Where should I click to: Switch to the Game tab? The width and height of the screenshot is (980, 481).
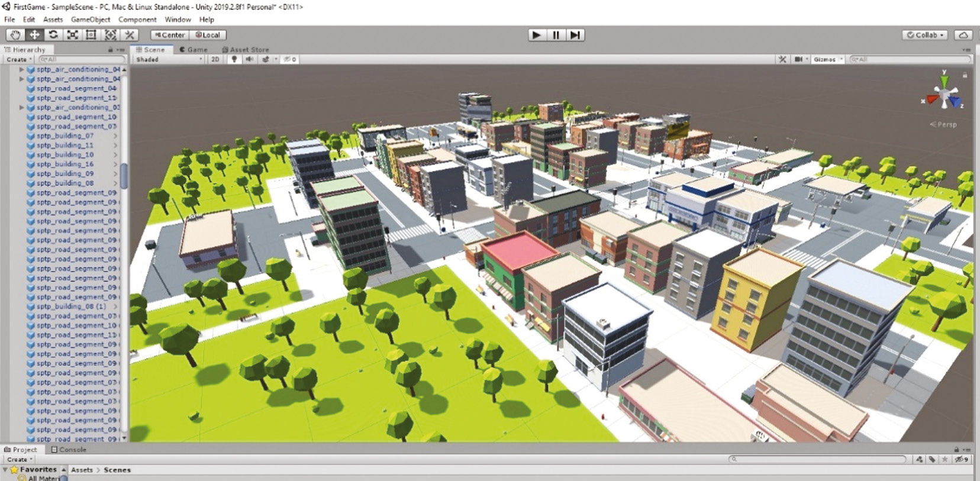[x=194, y=50]
